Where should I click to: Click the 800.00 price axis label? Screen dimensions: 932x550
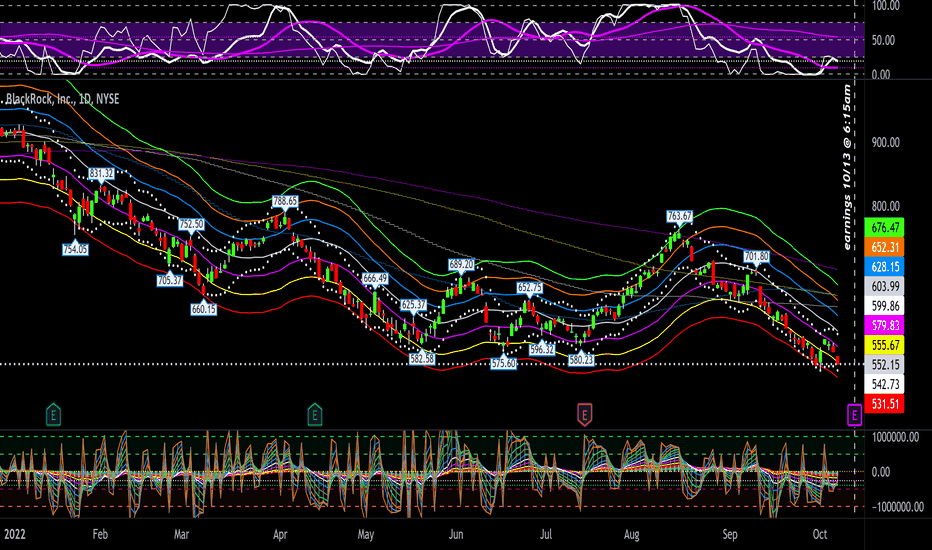pyautogui.click(x=886, y=206)
